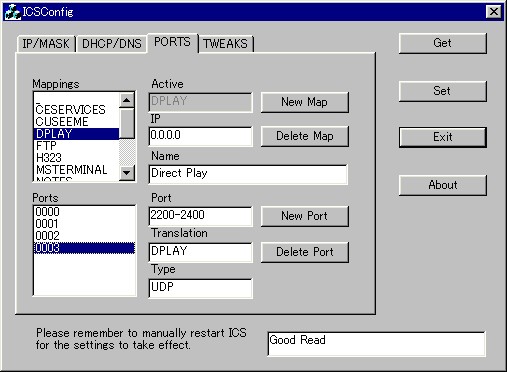Screen dimensions: 507x372
Task: Close the ICSConfig window
Action: point(494,12)
